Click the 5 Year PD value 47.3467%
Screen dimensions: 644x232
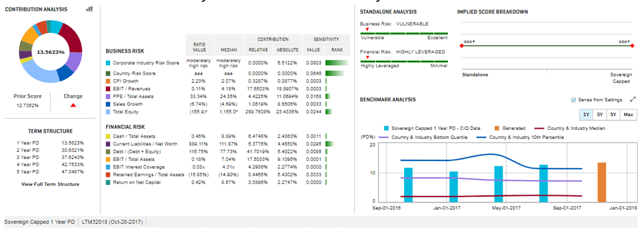[x=72, y=172]
